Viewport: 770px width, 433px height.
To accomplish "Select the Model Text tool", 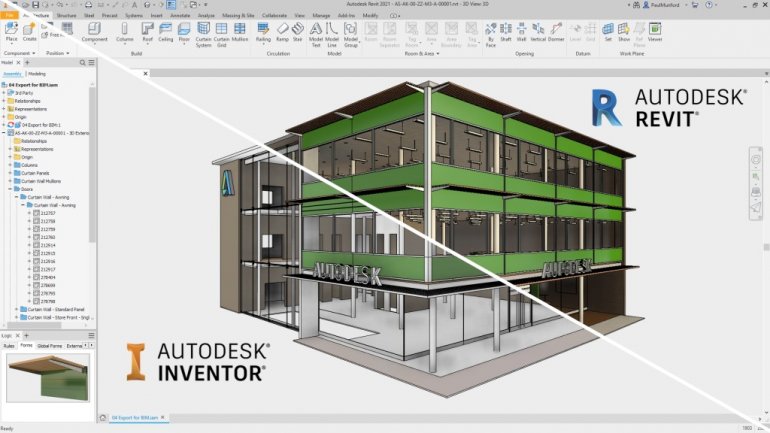I will (x=316, y=34).
